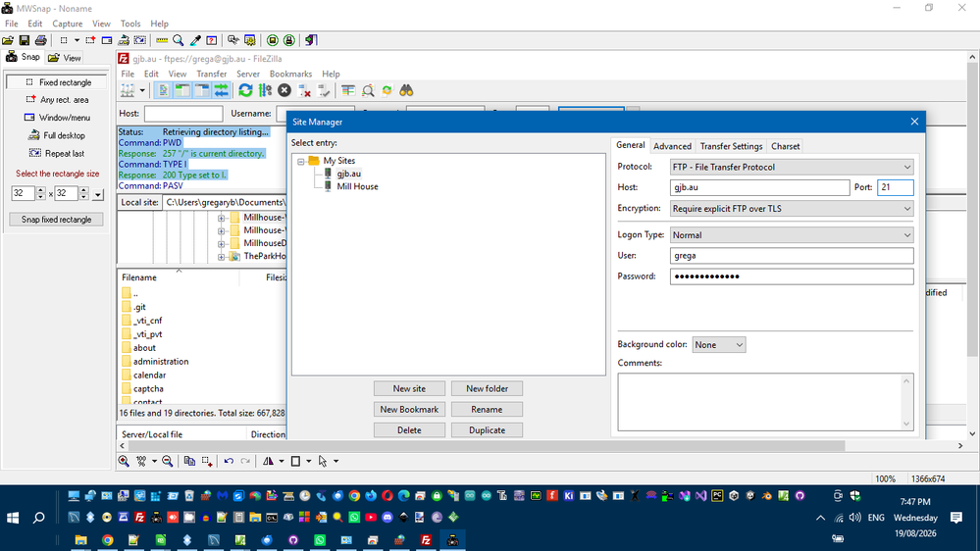
Task: Toggle FileZilla local directory tree display
Action: pos(182,90)
